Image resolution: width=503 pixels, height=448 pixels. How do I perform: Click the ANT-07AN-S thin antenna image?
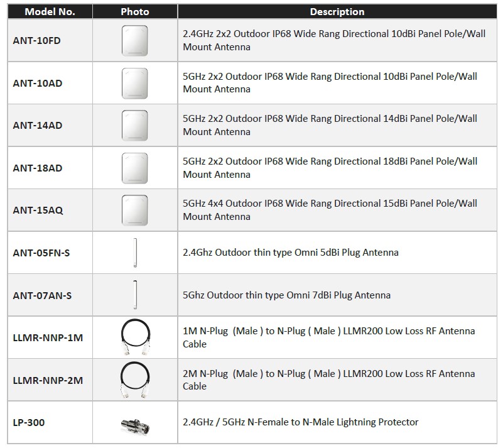click(134, 295)
